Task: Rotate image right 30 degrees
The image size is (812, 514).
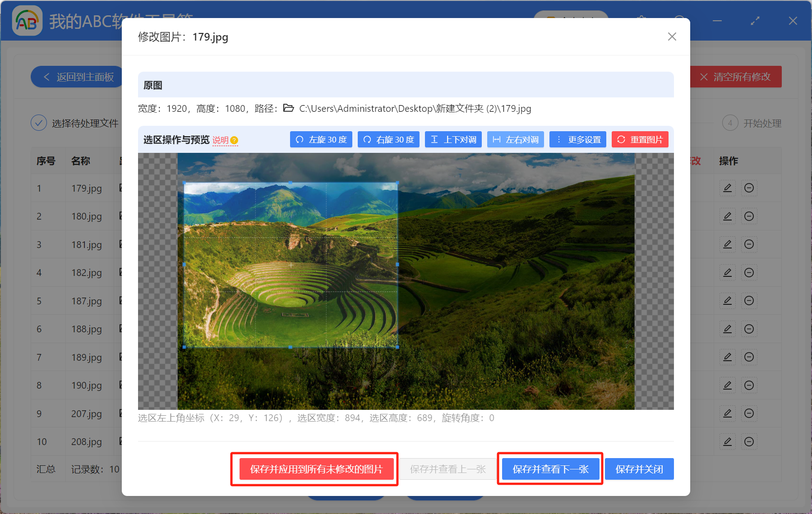Action: 388,140
